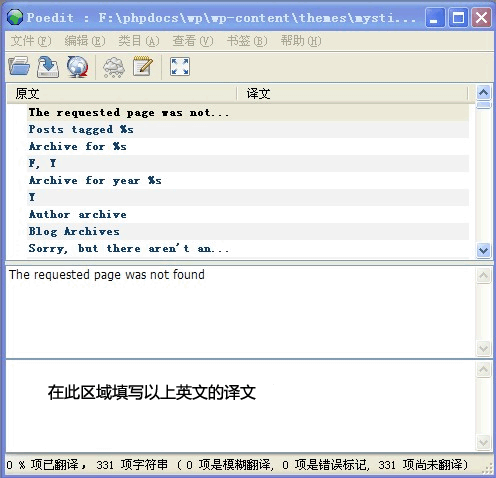Image resolution: width=496 pixels, height=478 pixels.
Task: Toggle the full screen arrows icon
Action: click(x=180, y=66)
